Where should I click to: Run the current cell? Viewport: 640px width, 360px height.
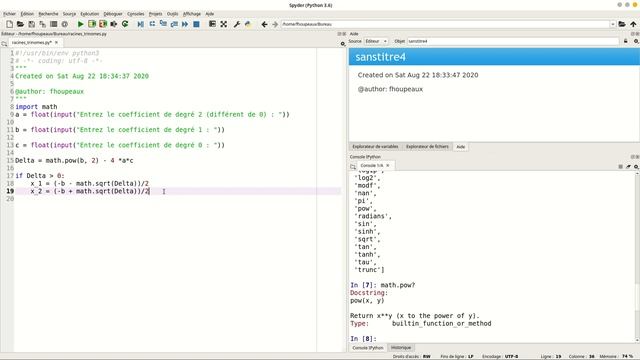point(92,24)
